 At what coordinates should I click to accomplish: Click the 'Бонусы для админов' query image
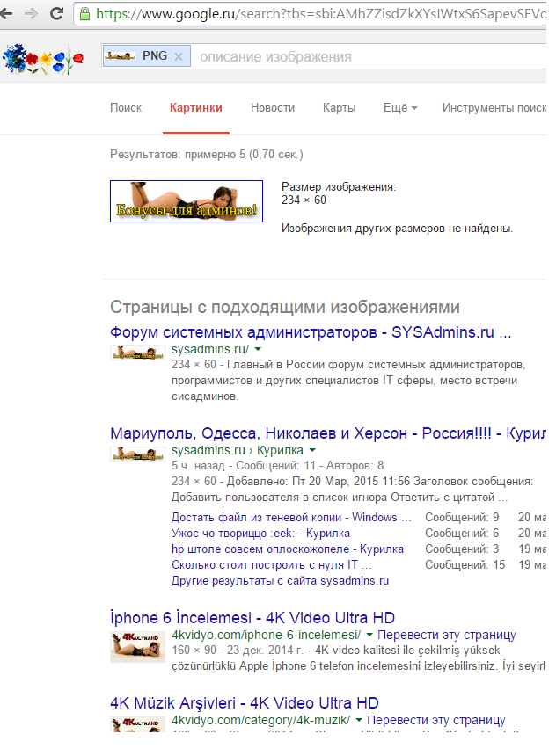[x=187, y=201]
